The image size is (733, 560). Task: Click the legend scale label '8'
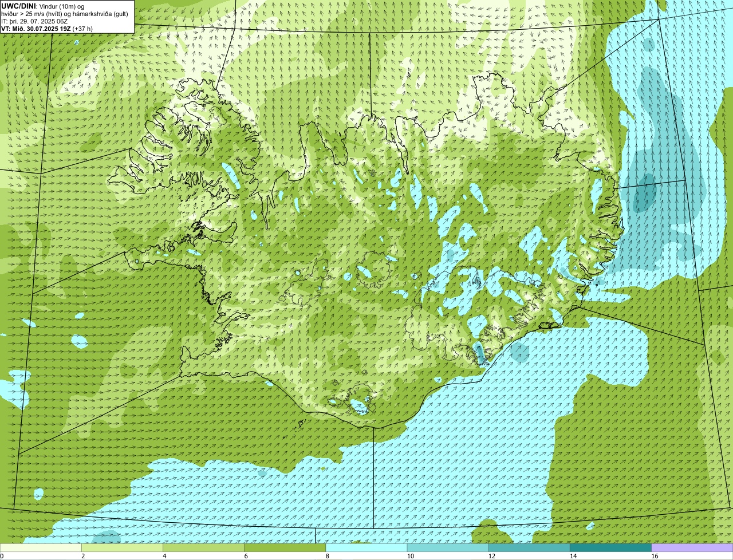(x=328, y=556)
